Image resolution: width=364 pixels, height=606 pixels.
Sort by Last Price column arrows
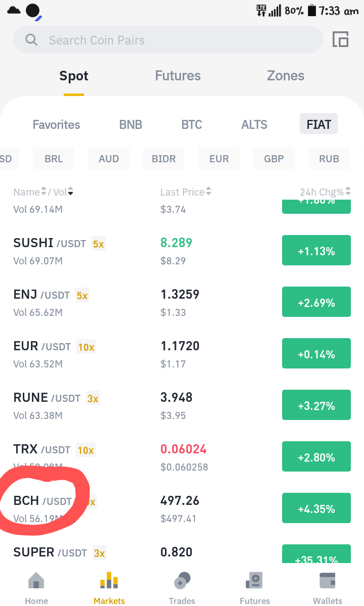point(209,191)
